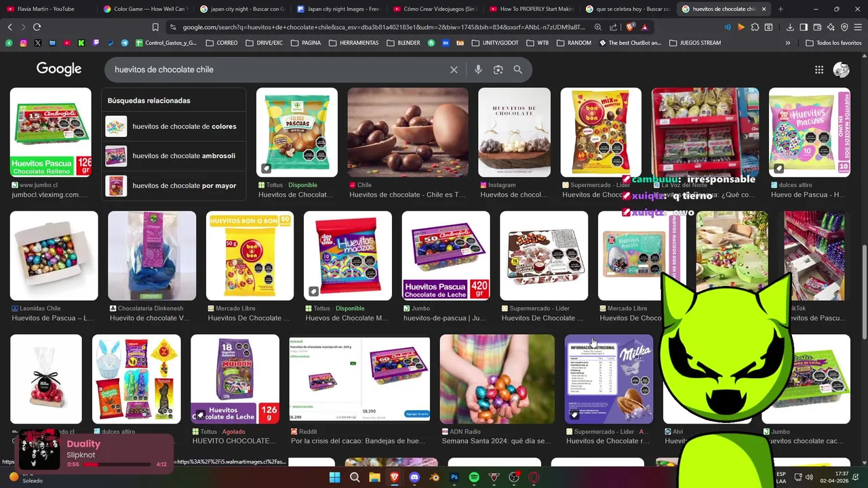The height and width of the screenshot is (488, 868).
Task: Open Brave browser taskbar icon
Action: pos(395,477)
